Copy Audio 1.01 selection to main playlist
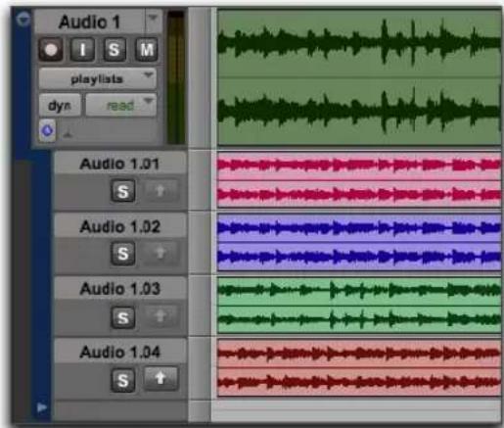 click(160, 190)
